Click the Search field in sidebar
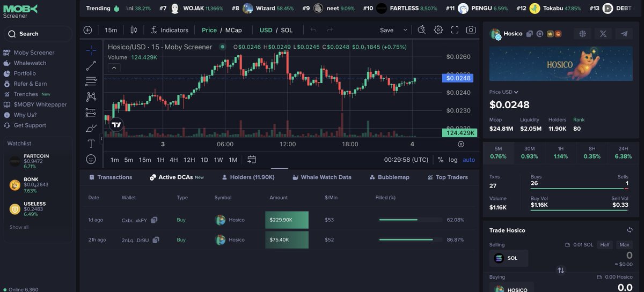The image size is (644, 292). coord(38,34)
